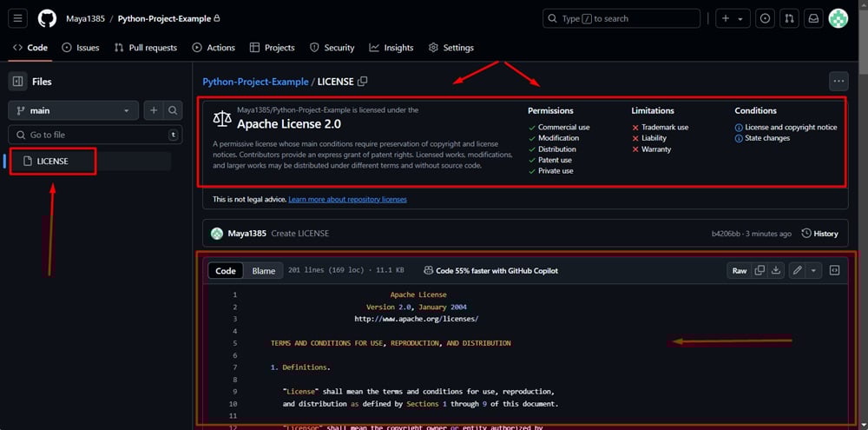Open the pull requests icon in top bar

789,18
